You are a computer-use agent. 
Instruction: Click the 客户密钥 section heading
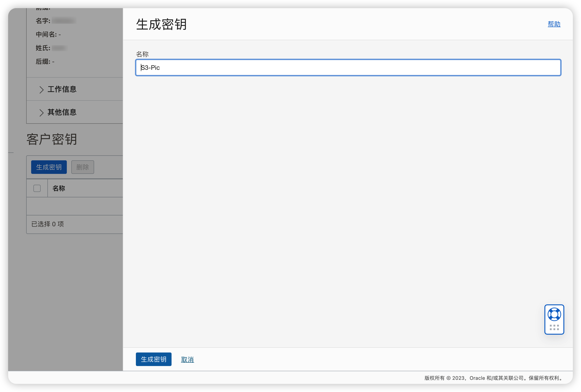(51, 140)
